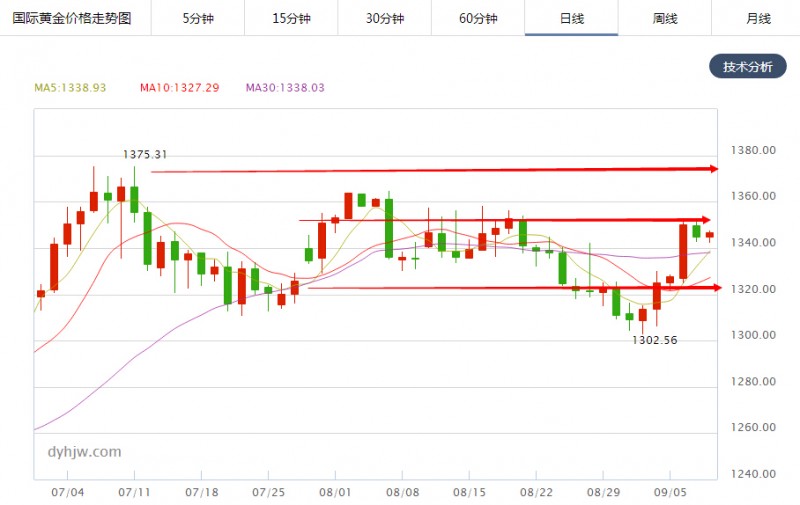This screenshot has height=505, width=800.
Task: Click the 1380.00 price axis label
Action: coord(754,151)
